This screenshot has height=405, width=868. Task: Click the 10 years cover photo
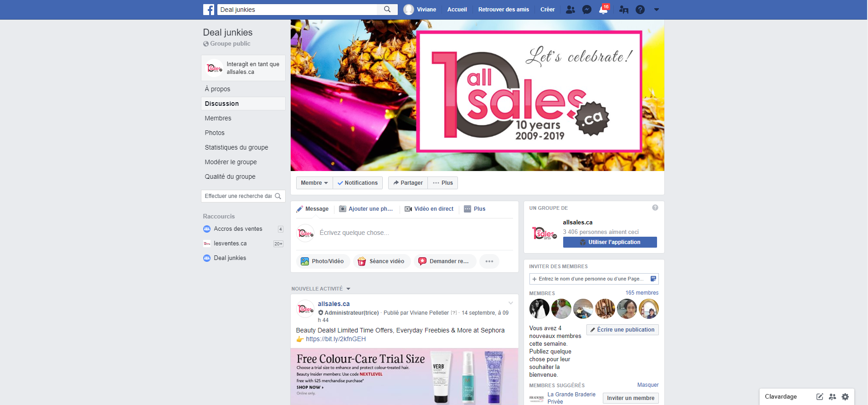pyautogui.click(x=478, y=95)
